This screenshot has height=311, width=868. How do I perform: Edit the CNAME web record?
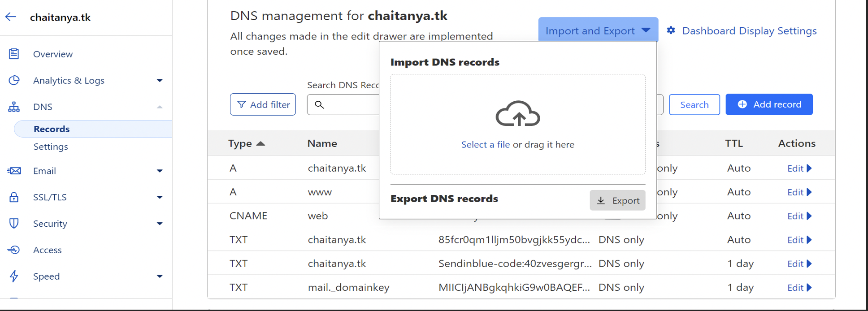799,216
